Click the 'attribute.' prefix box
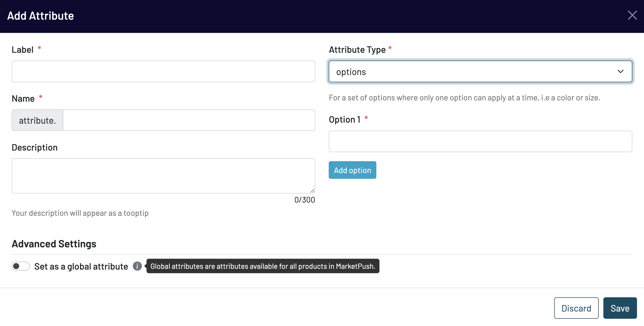Viewport: 644px width, 326px height. (38, 120)
